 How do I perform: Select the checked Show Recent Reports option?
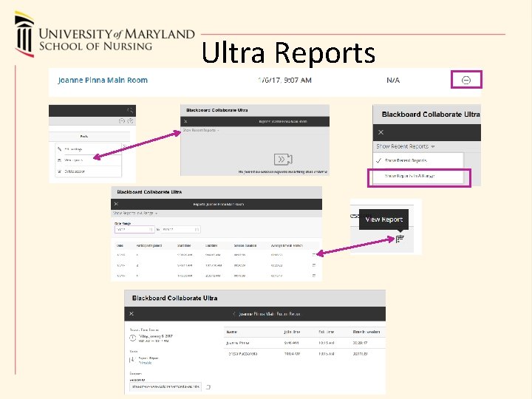[x=418, y=160]
